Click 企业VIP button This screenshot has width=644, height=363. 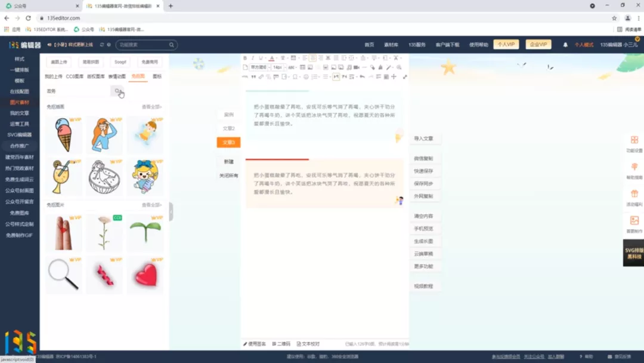(538, 44)
